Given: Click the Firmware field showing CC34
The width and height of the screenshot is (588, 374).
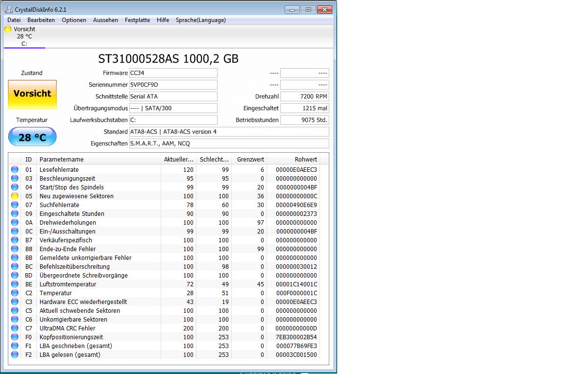Looking at the screenshot, I should 173,73.
